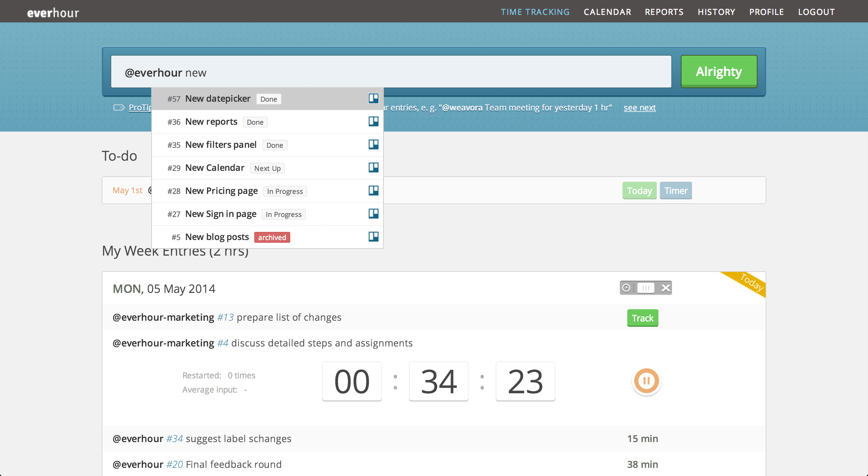
Task: Click the Timer button in the To-do row
Action: click(x=675, y=191)
